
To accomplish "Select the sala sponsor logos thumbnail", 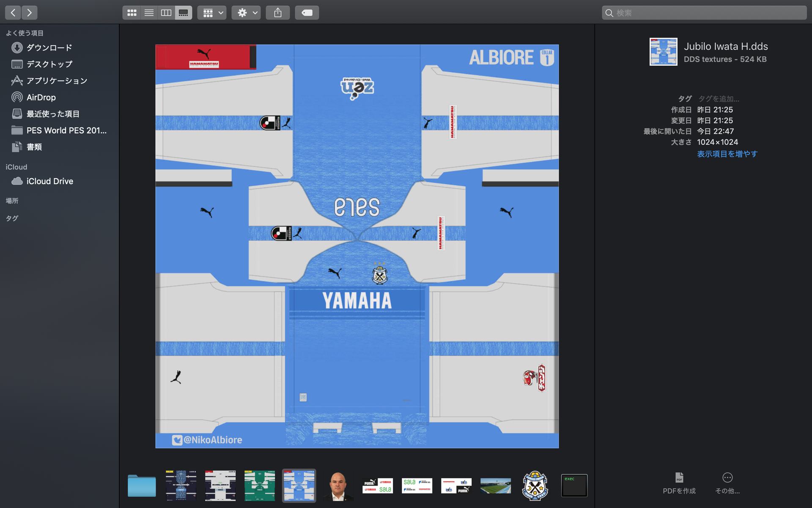I will [417, 486].
